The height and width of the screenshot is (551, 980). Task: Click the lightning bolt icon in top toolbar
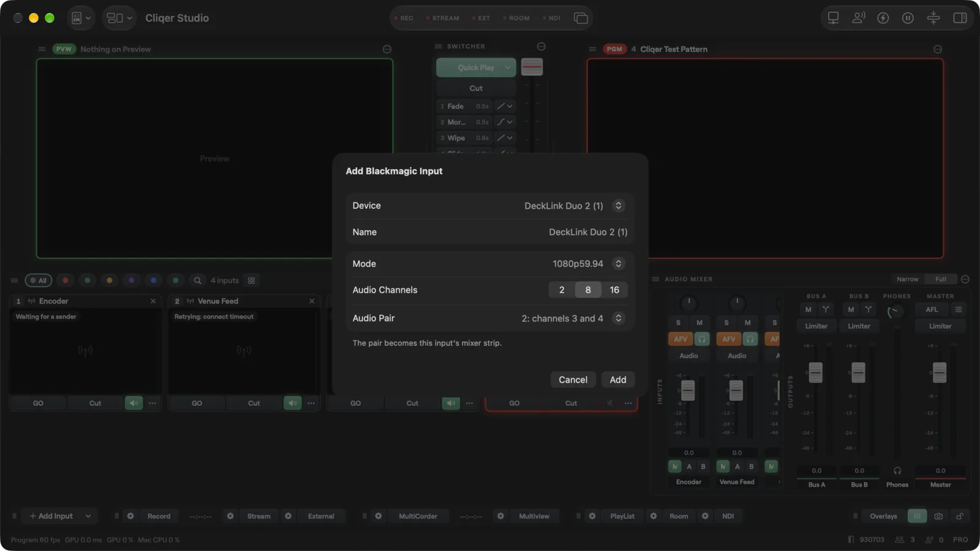pos(883,18)
